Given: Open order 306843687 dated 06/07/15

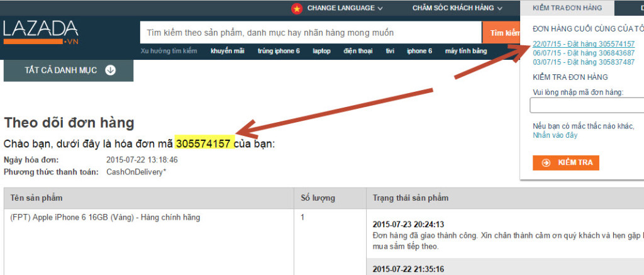Looking at the screenshot, I should (584, 53).
